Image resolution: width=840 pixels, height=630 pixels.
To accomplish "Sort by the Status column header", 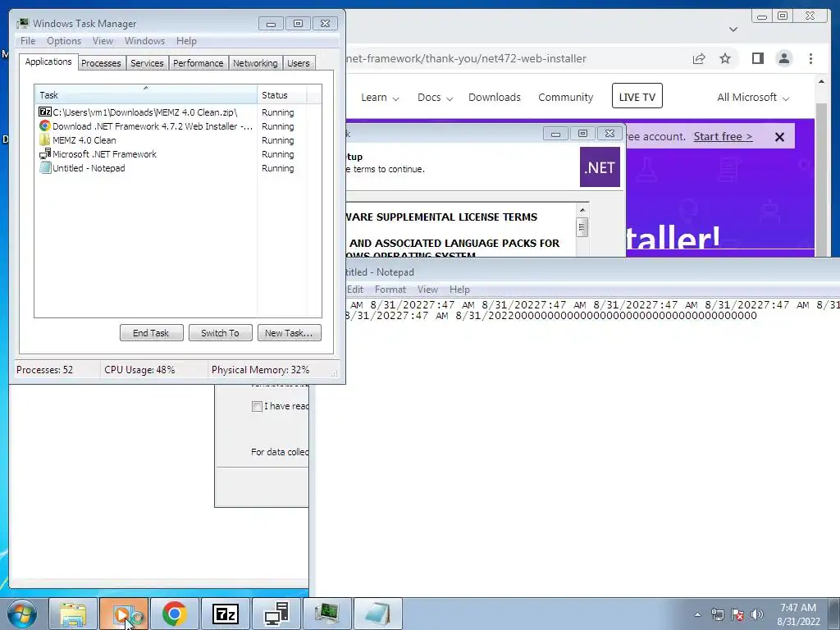I will pos(282,95).
